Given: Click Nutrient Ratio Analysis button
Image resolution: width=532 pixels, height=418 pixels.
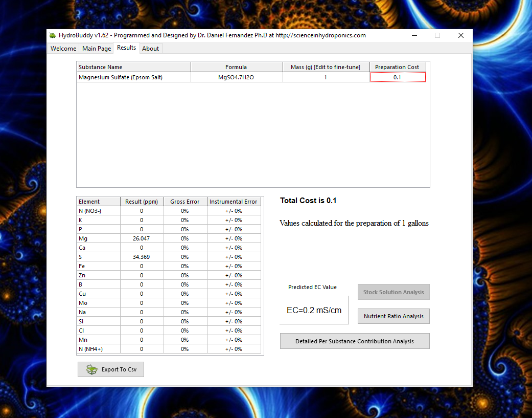Looking at the screenshot, I should click(394, 316).
